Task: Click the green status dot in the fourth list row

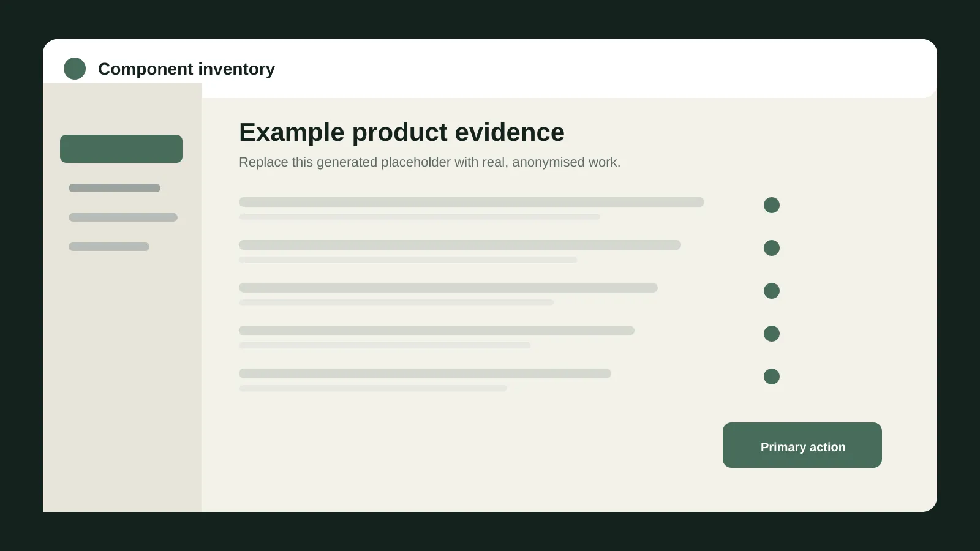Action: (772, 334)
